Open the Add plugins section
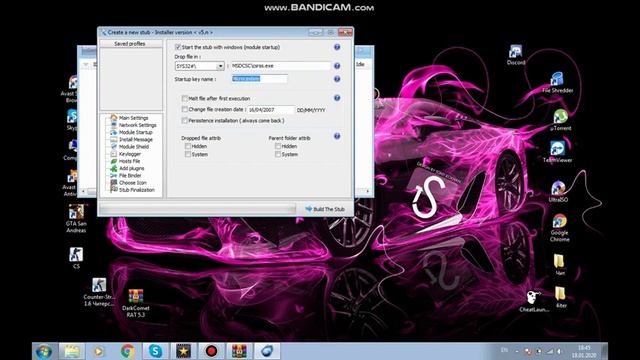Viewport: 640px width, 360px height. pos(131,168)
